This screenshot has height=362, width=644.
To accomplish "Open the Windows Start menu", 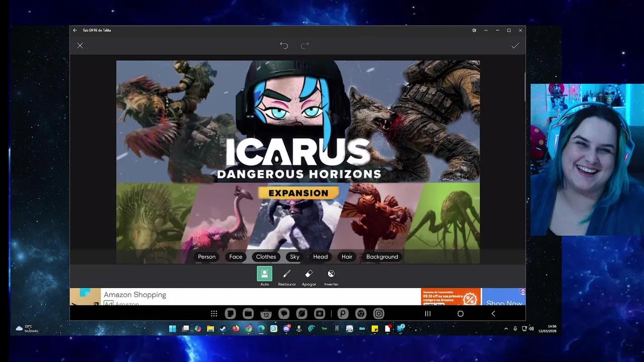I will click(173, 329).
